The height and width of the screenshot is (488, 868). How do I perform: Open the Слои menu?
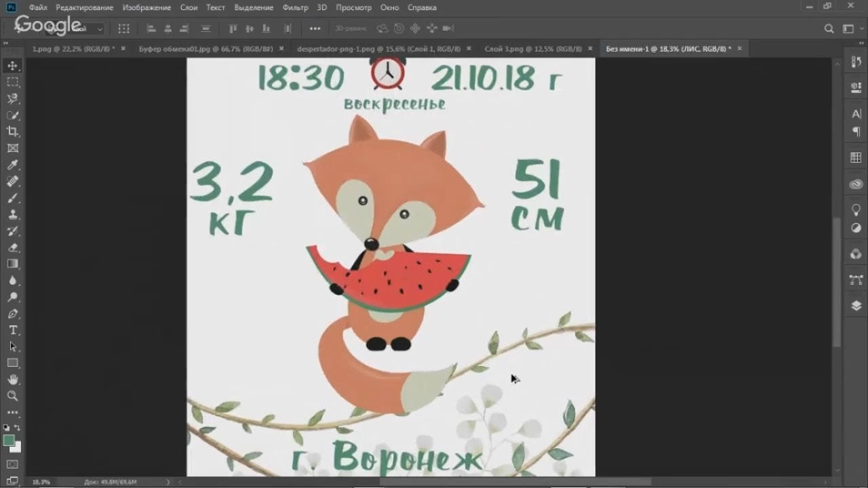tap(189, 7)
